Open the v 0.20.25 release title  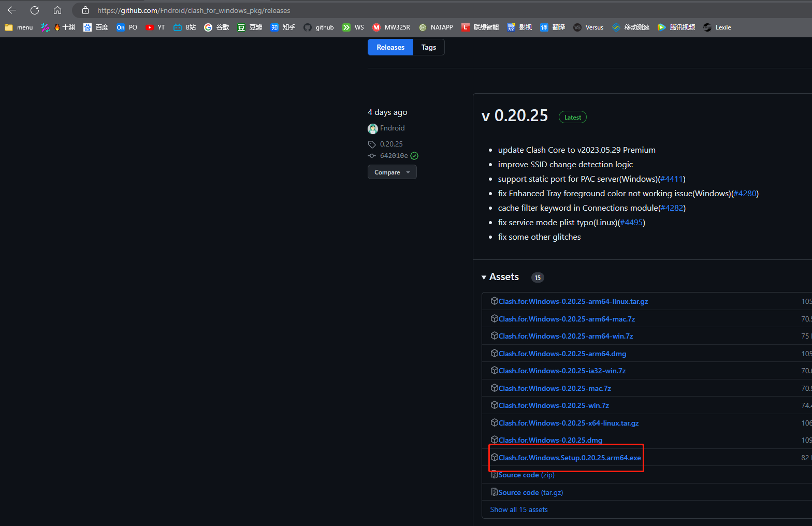(515, 115)
